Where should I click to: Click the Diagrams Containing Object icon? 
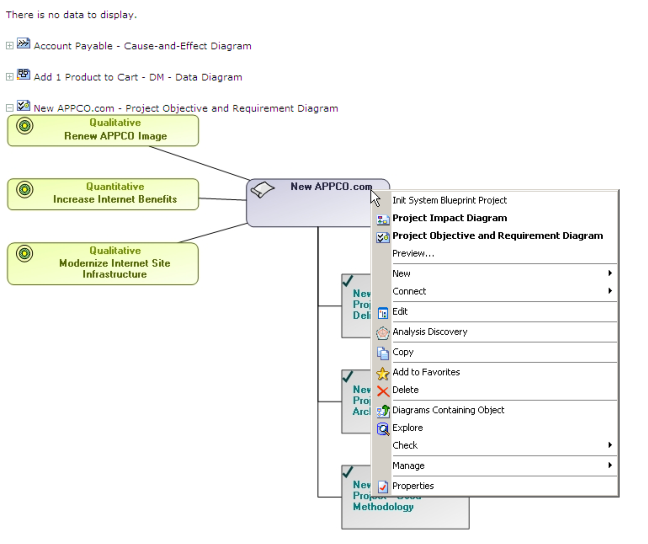coord(382,410)
